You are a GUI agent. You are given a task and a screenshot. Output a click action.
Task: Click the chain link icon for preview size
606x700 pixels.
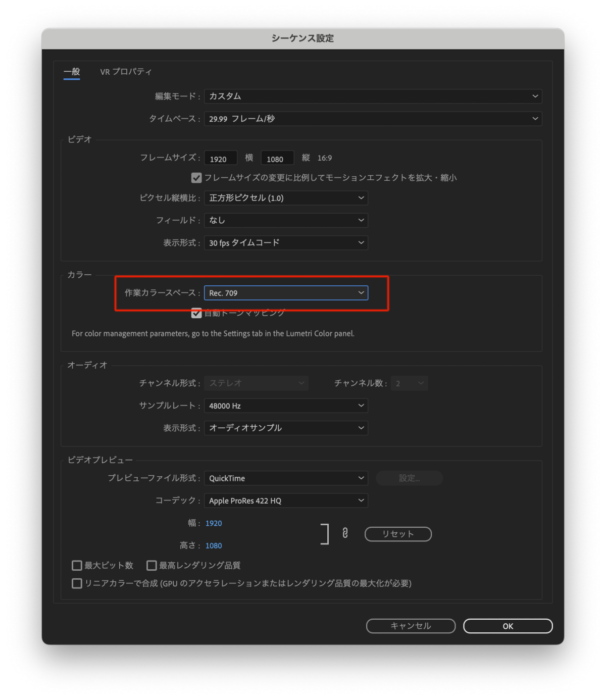pos(345,533)
